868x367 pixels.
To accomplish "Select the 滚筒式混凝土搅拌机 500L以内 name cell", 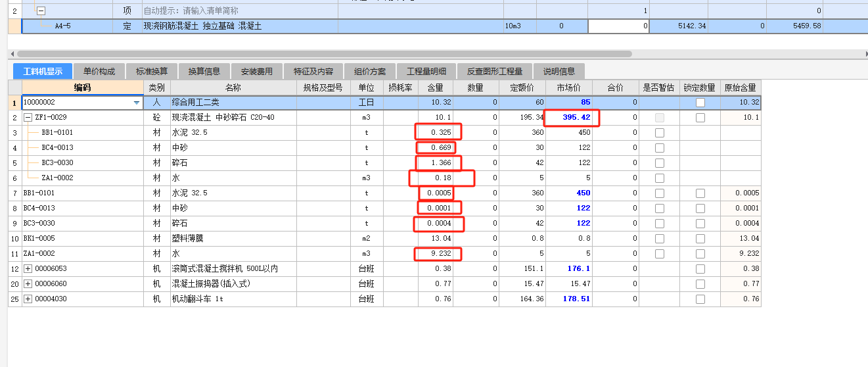I will click(x=233, y=269).
